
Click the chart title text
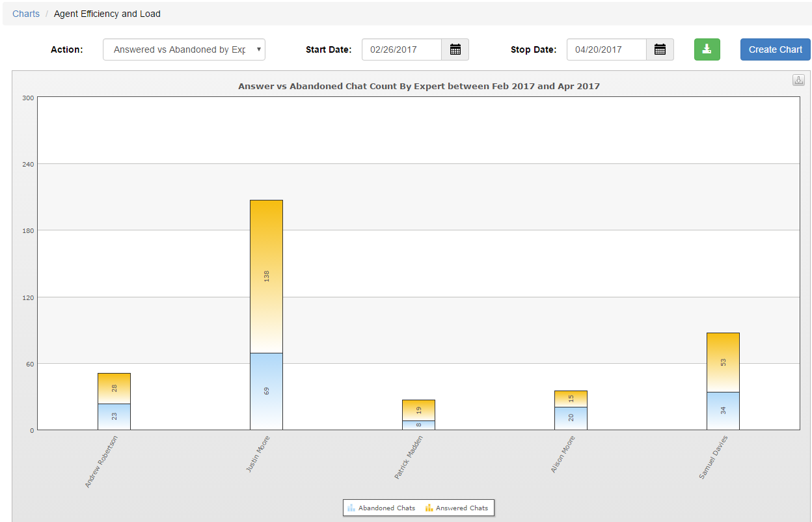pyautogui.click(x=419, y=86)
